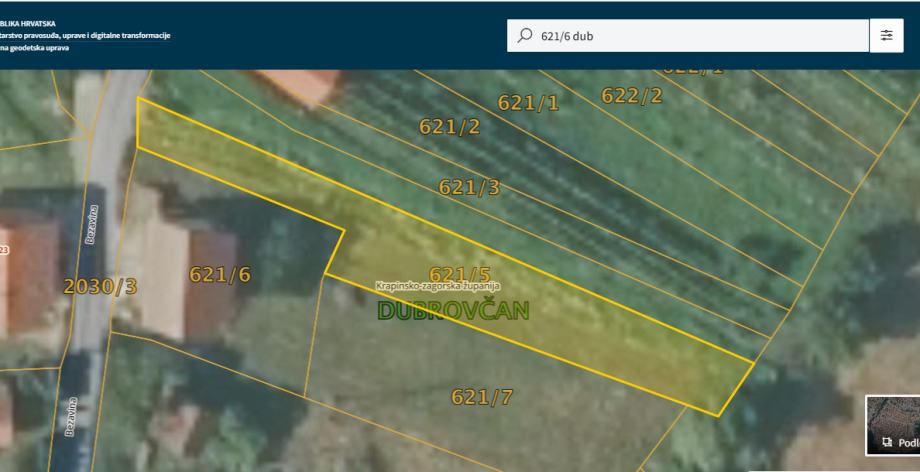
Task: Select parcel label 621/5
Action: tap(459, 274)
